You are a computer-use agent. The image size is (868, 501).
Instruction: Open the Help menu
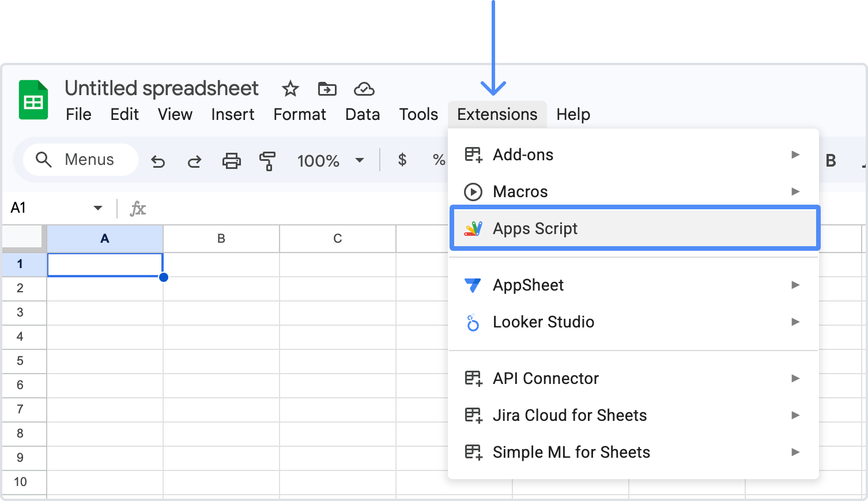[x=573, y=114]
